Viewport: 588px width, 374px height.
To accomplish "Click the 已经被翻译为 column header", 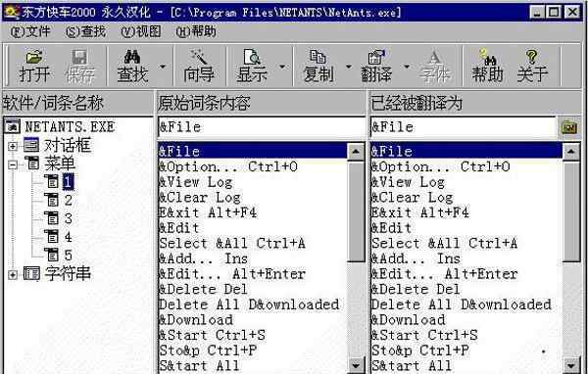I will pyautogui.click(x=475, y=103).
